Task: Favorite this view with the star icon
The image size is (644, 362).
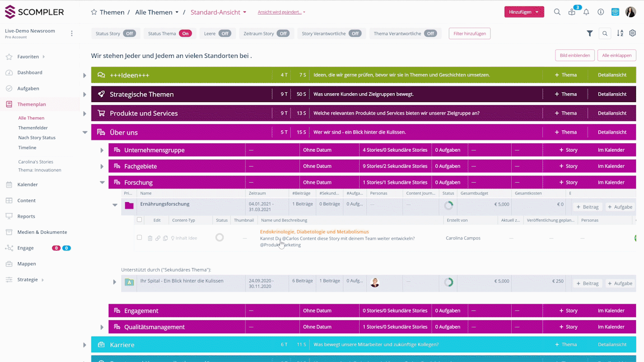Action: pyautogui.click(x=94, y=12)
